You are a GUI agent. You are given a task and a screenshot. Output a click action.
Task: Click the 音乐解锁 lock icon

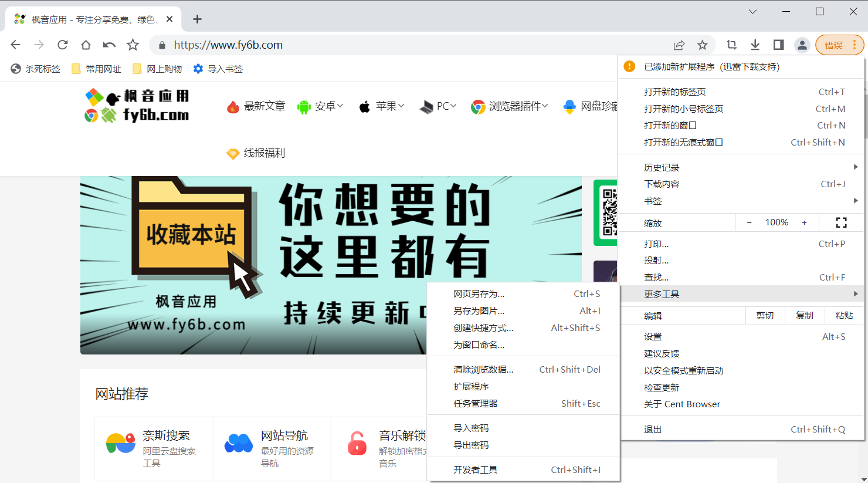tap(357, 444)
